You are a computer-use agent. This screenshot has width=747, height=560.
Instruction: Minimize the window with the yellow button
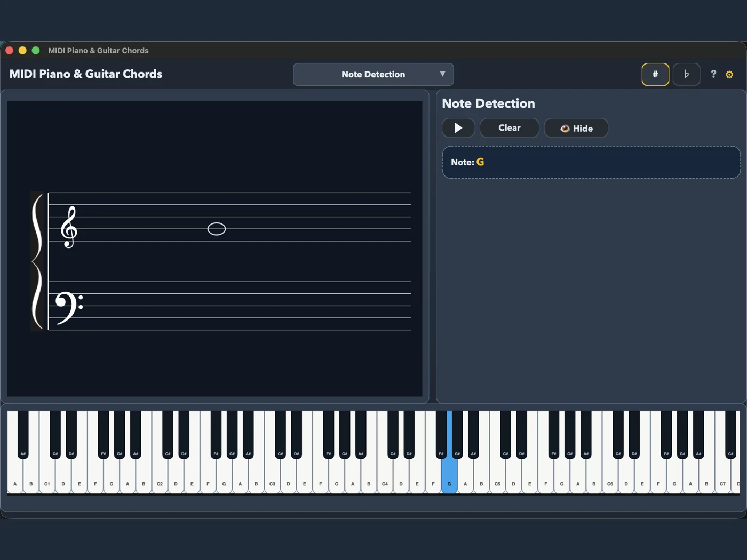22,50
